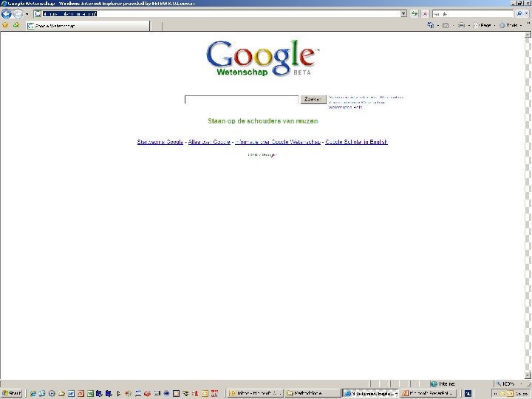Open the Alles over Google link
Viewport: 532px width, 399px height.
click(209, 142)
